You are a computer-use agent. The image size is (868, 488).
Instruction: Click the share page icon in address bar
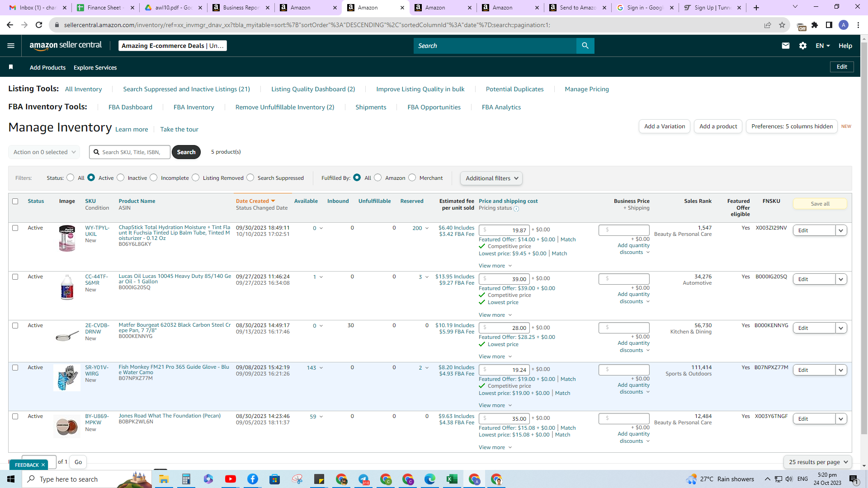[767, 25]
